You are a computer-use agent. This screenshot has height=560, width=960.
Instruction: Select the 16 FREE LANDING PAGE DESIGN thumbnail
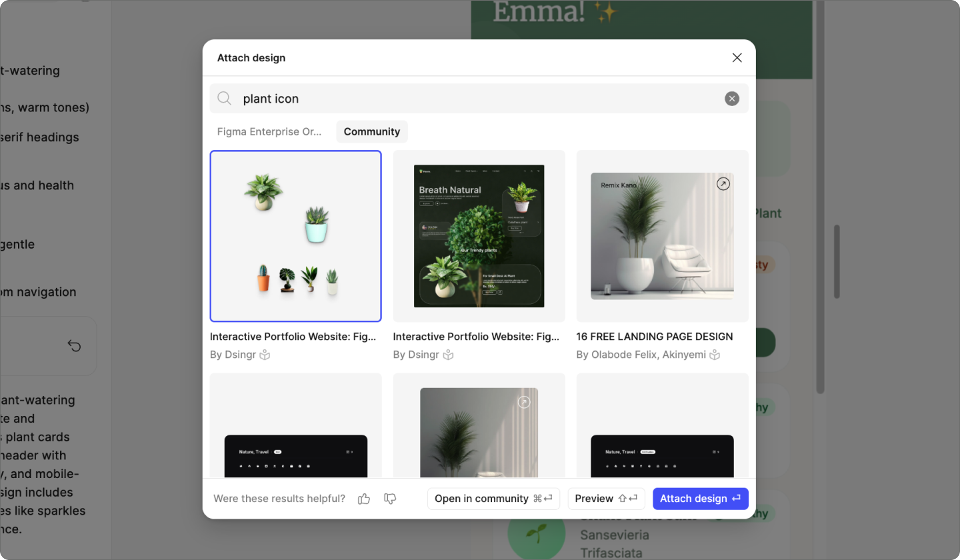pyautogui.click(x=662, y=236)
